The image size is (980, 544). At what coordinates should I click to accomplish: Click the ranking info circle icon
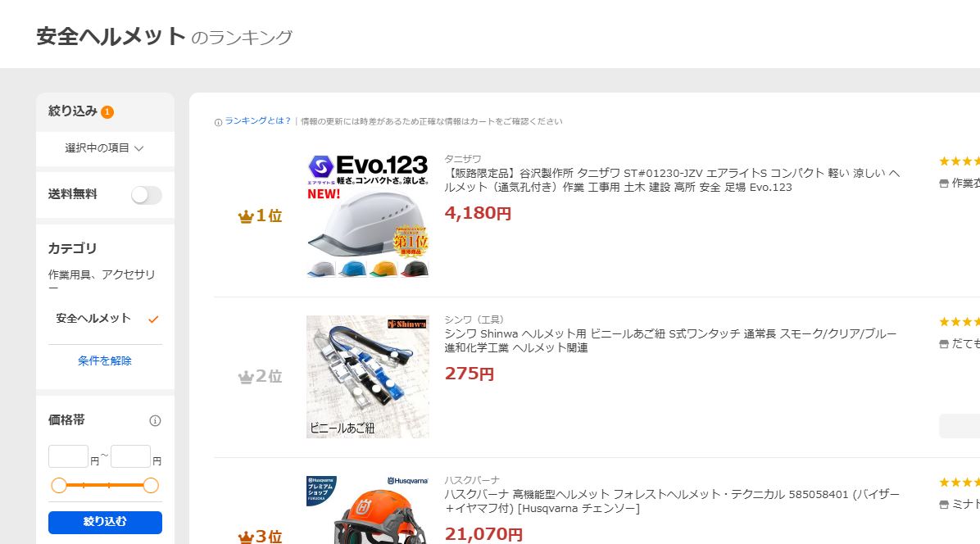[x=218, y=122]
